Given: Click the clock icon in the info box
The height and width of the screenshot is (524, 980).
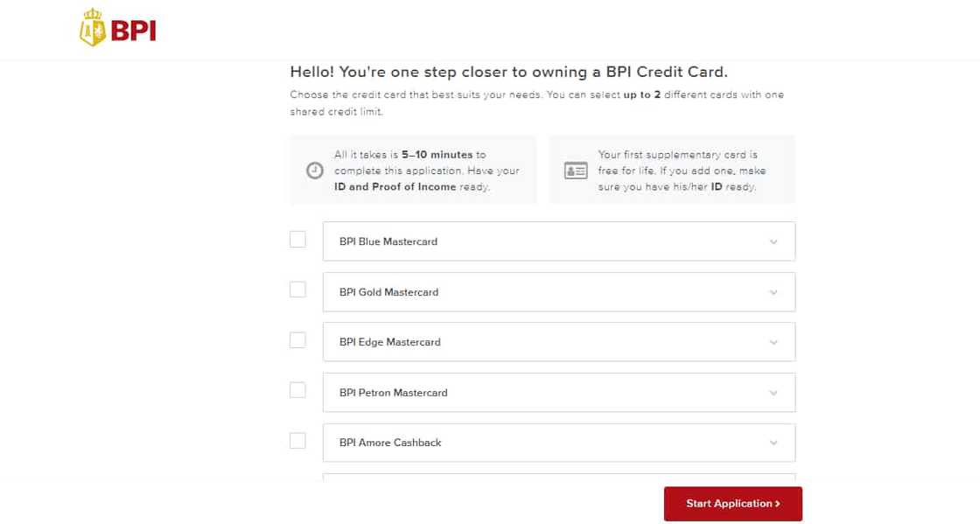Looking at the screenshot, I should pyautogui.click(x=315, y=171).
